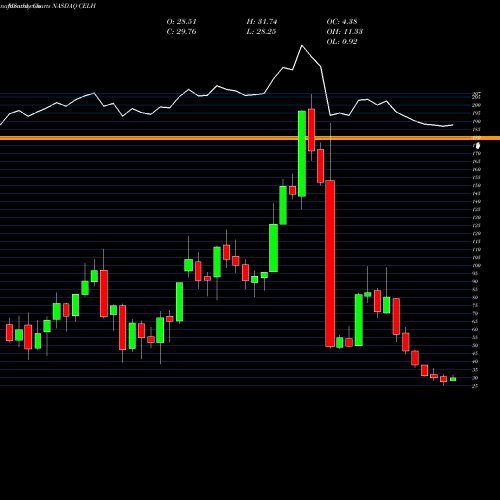Click the 30 label on the price axis
This screenshot has height=500, width=500.
(x=475, y=378)
